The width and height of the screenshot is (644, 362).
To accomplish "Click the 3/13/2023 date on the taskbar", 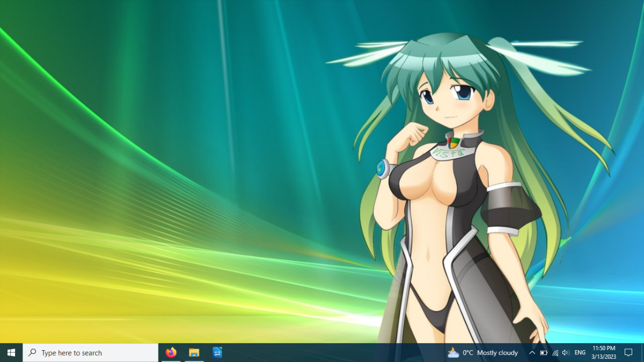I will (604, 357).
